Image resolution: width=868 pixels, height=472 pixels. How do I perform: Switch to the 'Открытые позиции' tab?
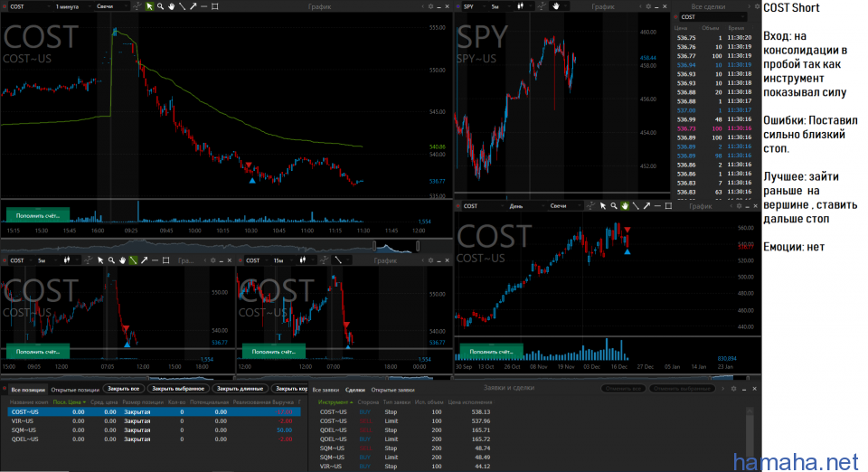click(75, 390)
